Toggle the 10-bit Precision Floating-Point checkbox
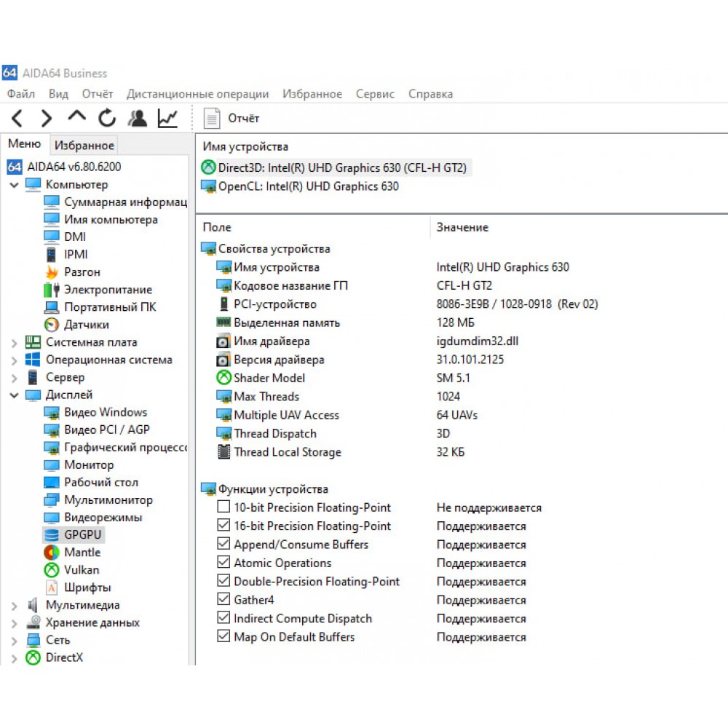 click(223, 506)
